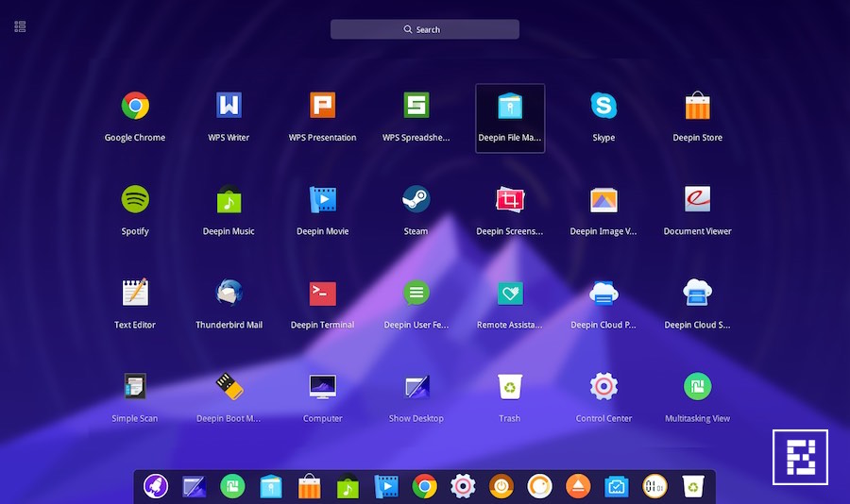
Task: Switch launcher to category view
Action: click(20, 26)
